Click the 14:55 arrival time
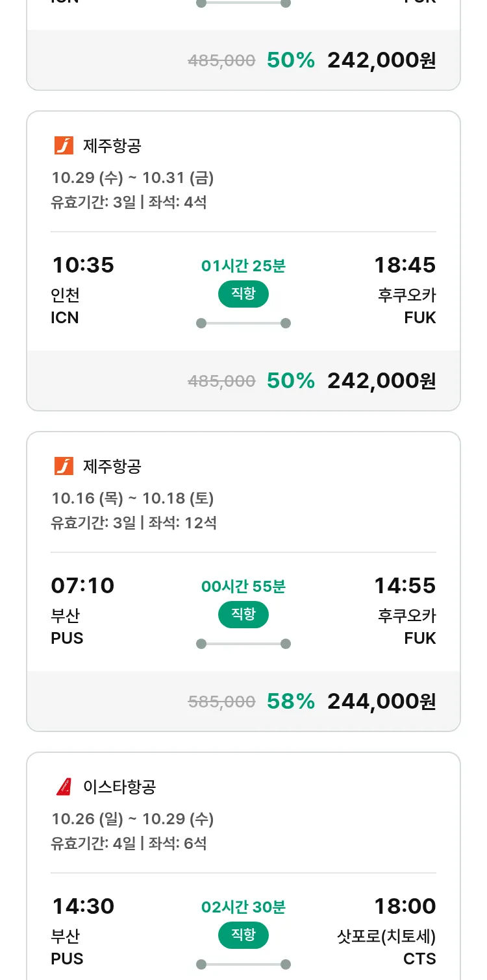The height and width of the screenshot is (980, 487). (x=405, y=585)
